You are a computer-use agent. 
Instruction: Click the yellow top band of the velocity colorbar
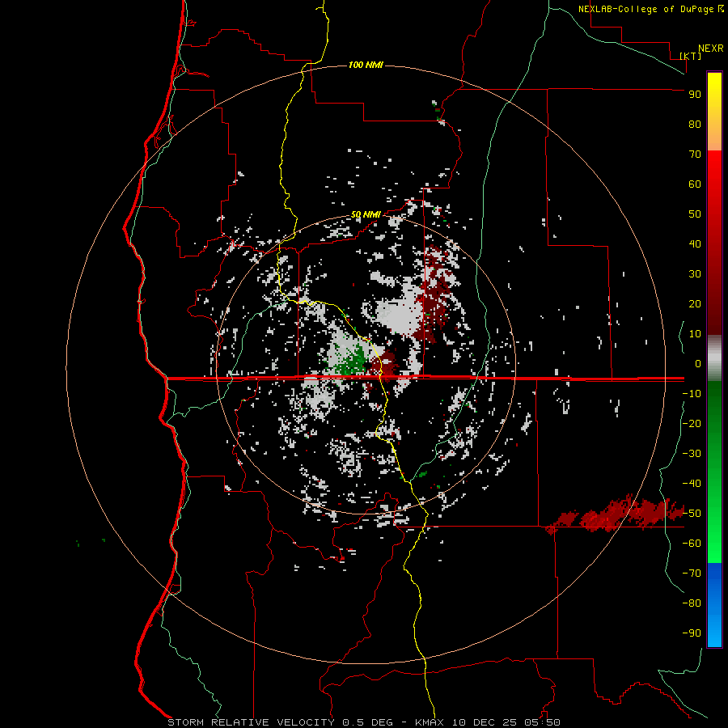coord(714,112)
